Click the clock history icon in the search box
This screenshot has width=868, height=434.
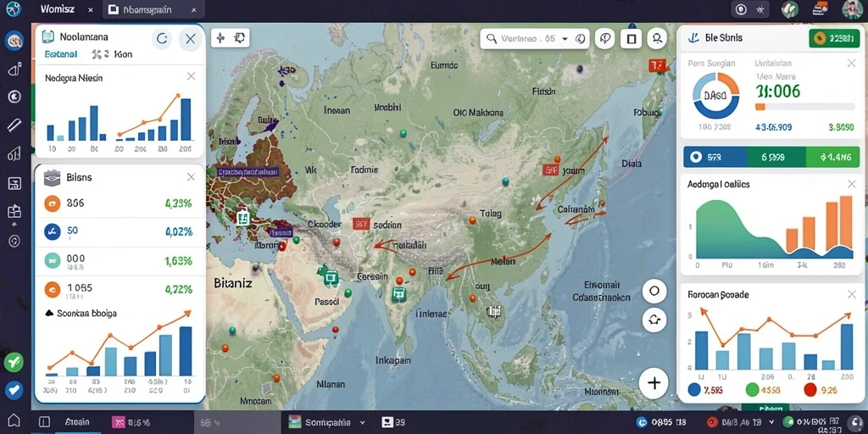pos(580,39)
